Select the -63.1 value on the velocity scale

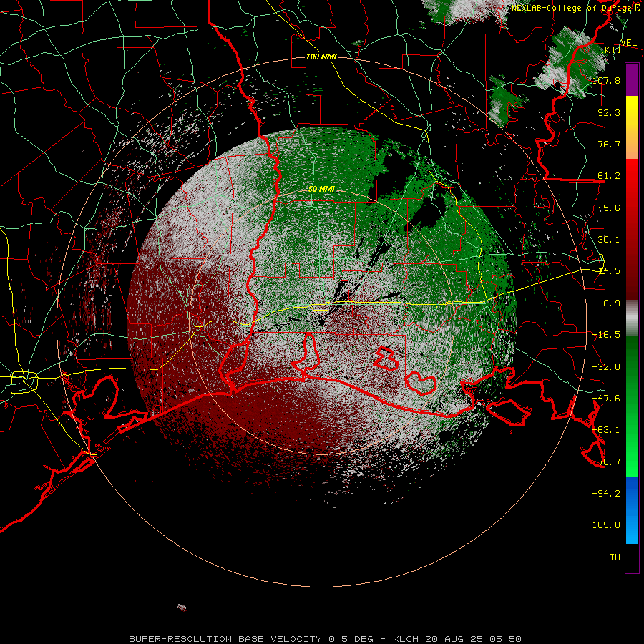[x=606, y=430]
